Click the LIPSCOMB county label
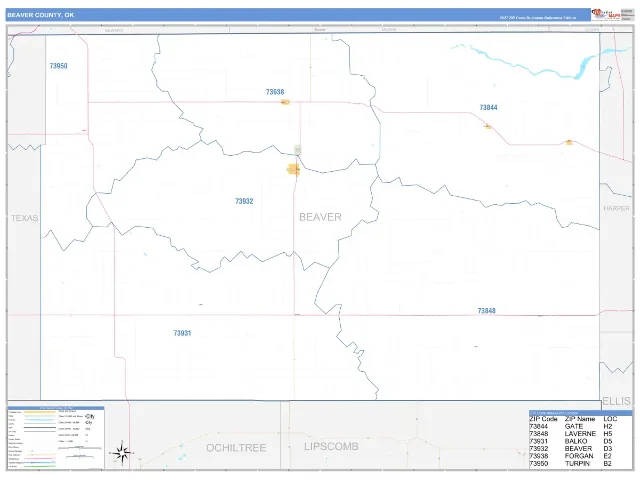The height and width of the screenshot is (480, 640). [x=331, y=447]
